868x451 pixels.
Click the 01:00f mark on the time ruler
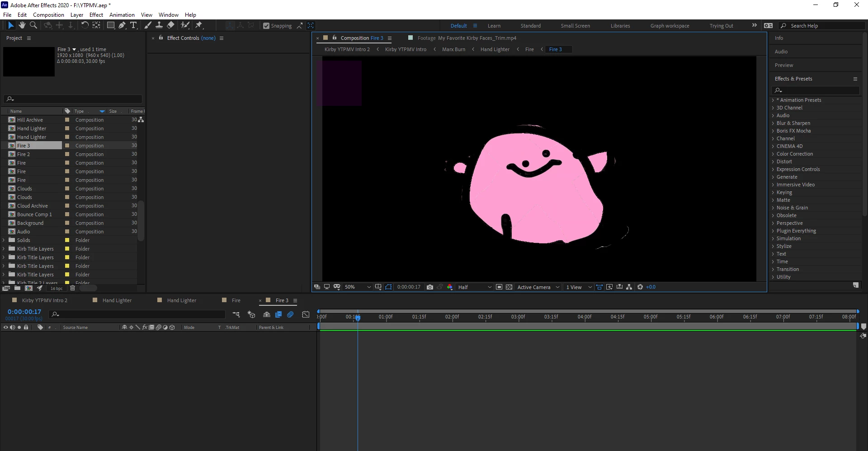[386, 317]
